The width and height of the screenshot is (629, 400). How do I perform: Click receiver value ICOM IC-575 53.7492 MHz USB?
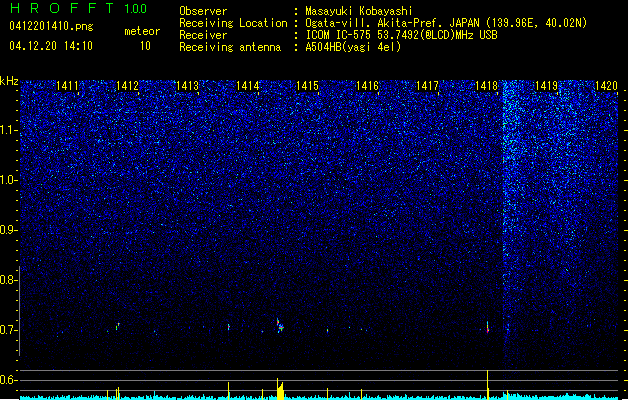coord(402,35)
